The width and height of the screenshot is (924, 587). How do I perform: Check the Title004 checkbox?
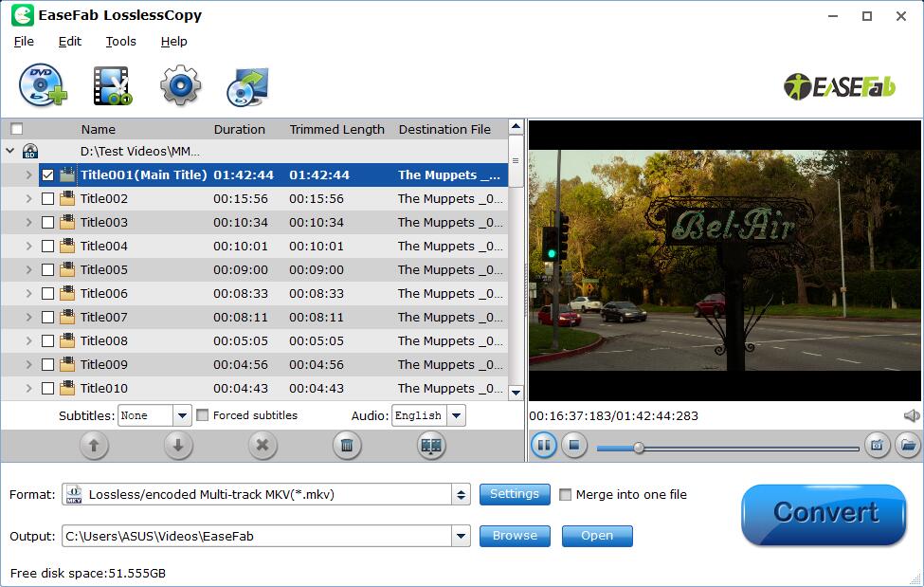47,246
